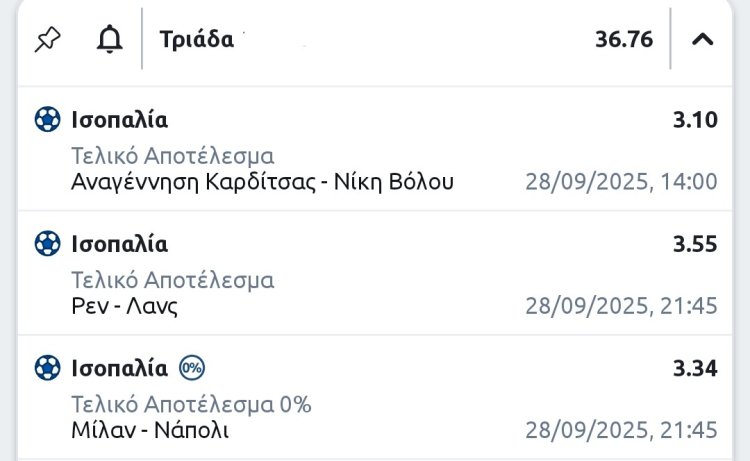
Task: Click Μίλαν - Νάπολι kickoff time 21:45
Action: coord(621,431)
